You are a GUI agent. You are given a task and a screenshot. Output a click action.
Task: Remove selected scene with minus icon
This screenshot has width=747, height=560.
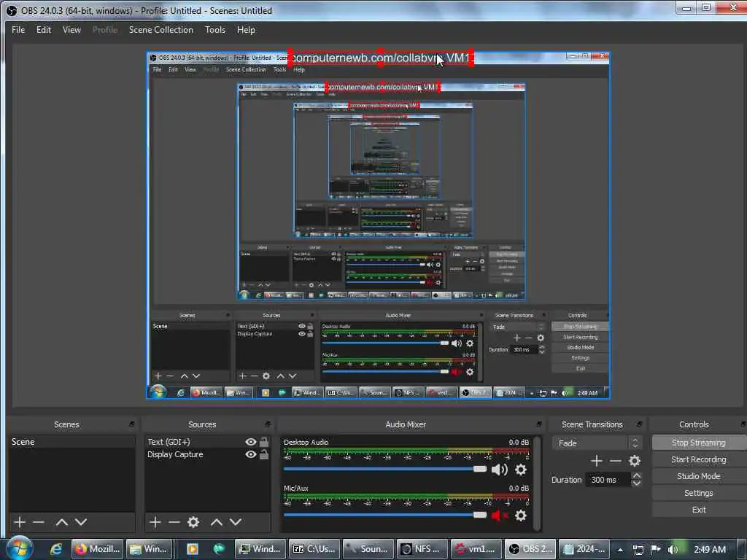pyautogui.click(x=39, y=522)
